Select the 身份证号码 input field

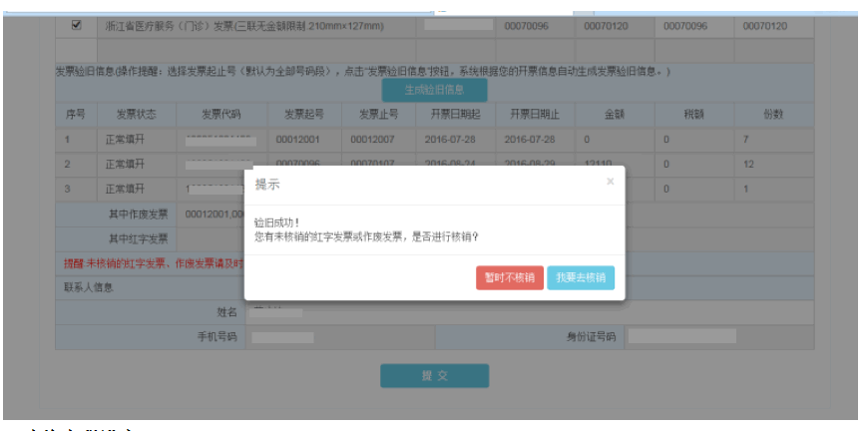click(x=681, y=337)
